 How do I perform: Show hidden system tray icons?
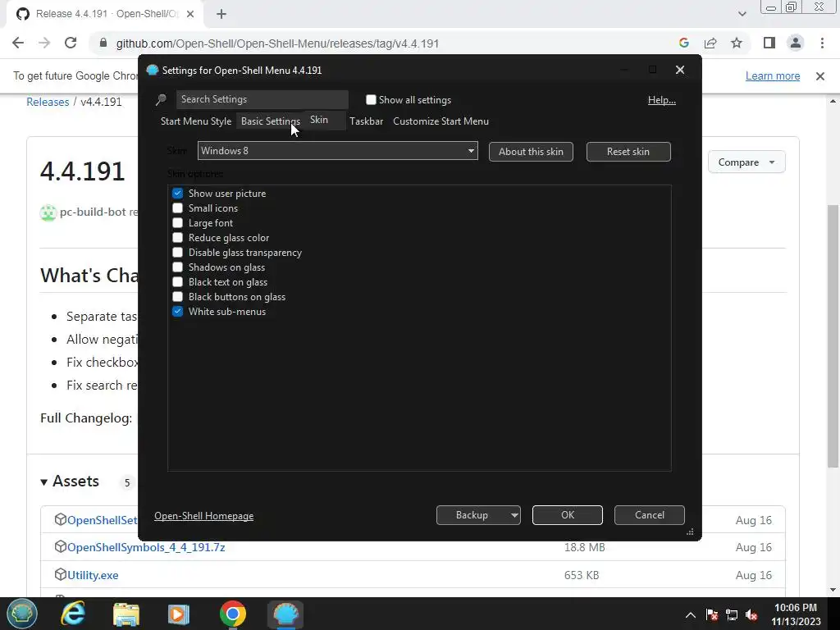pos(691,615)
